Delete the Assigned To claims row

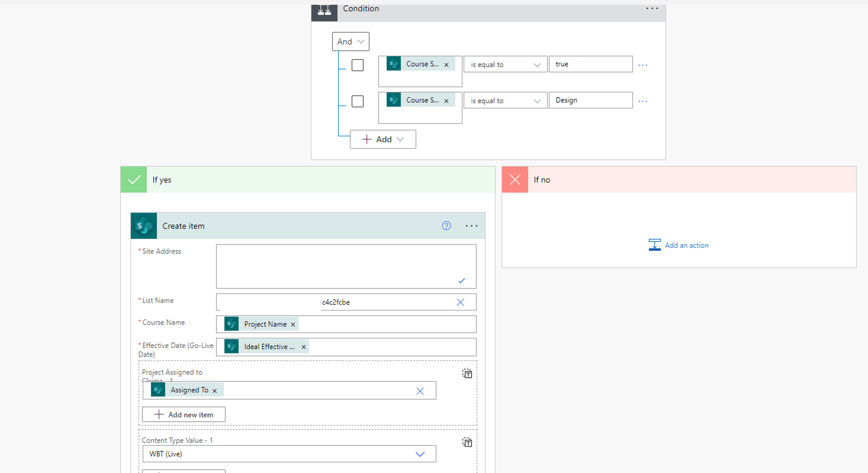(x=420, y=391)
